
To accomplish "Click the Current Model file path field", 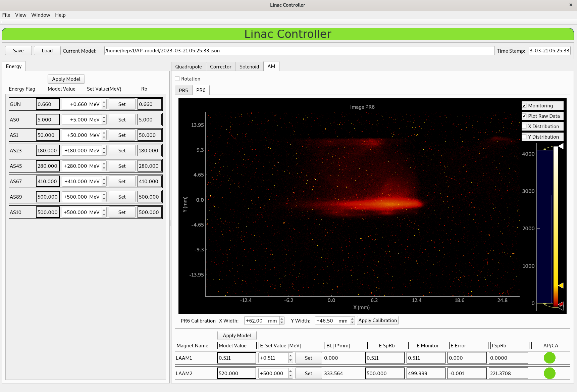I will coord(299,51).
